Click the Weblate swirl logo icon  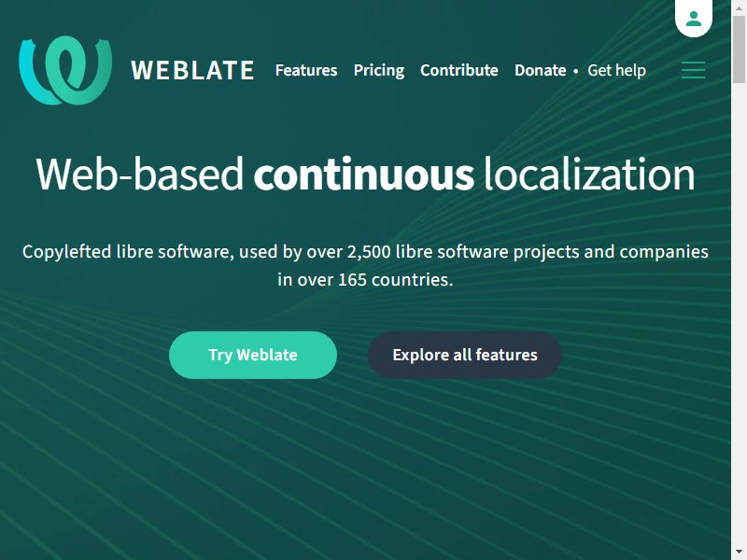65,71
